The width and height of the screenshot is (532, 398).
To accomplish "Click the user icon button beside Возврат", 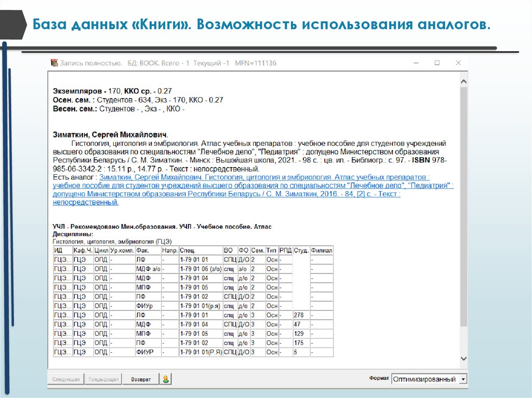I will coord(165,379).
